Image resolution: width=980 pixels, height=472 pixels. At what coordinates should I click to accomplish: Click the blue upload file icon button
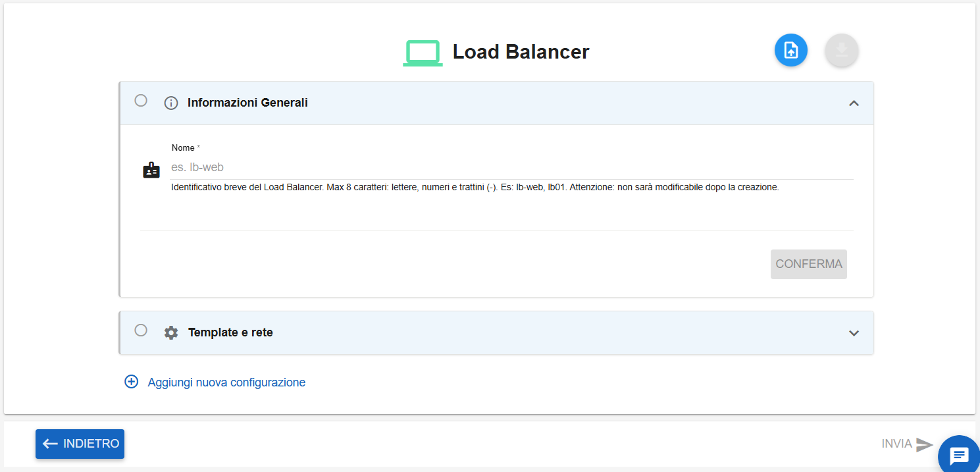coord(790,50)
